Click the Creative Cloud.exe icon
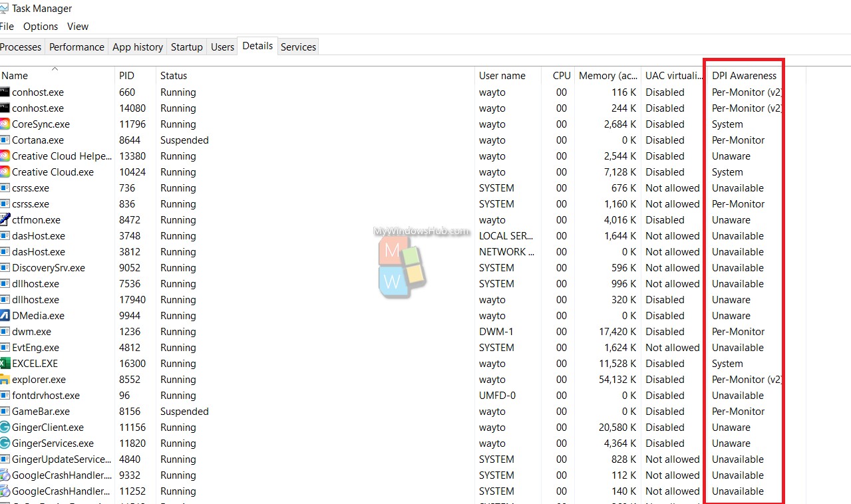 point(5,172)
